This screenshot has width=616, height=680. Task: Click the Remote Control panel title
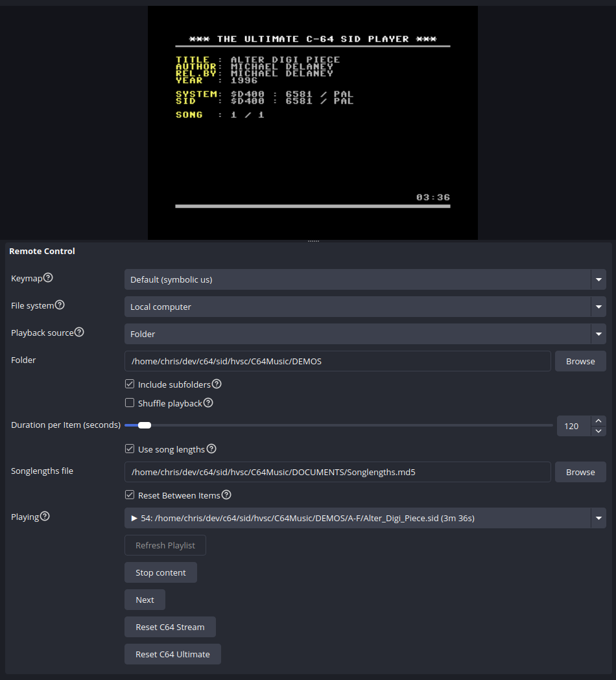click(x=42, y=251)
